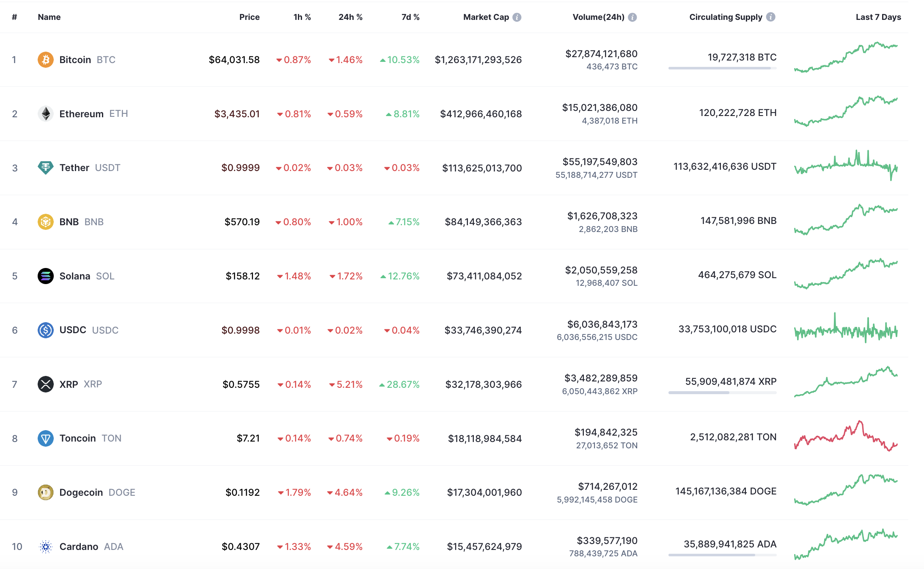Sort the table by Price column

(249, 17)
